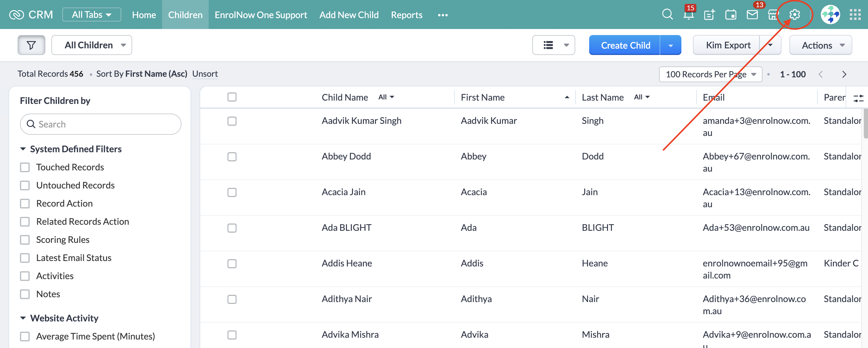Open the apps grid launcher icon
868x348 pixels.
pyautogui.click(x=855, y=15)
